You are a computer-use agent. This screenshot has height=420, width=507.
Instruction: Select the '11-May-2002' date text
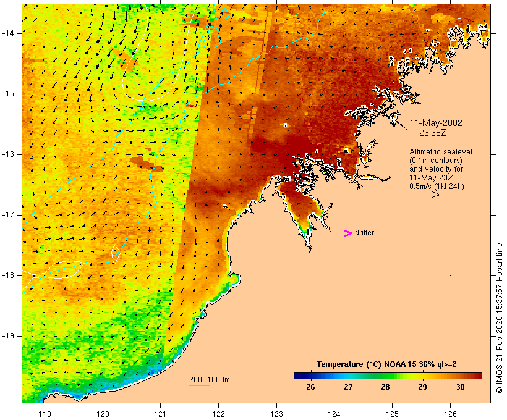[436, 123]
